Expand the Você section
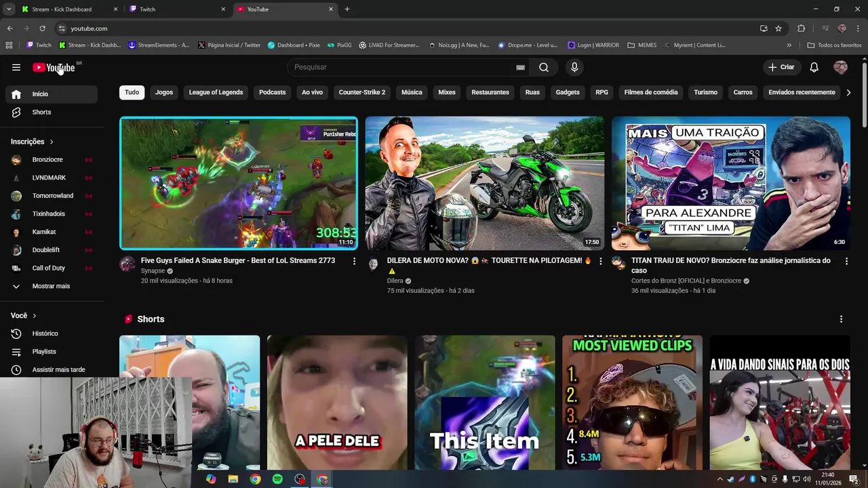Screen dimensions: 868x488 [24, 316]
